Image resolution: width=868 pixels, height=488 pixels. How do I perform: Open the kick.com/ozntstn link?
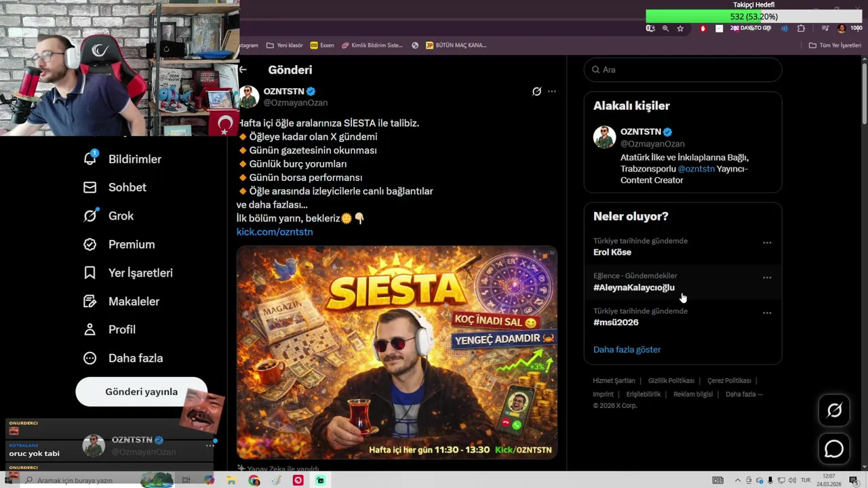click(275, 232)
